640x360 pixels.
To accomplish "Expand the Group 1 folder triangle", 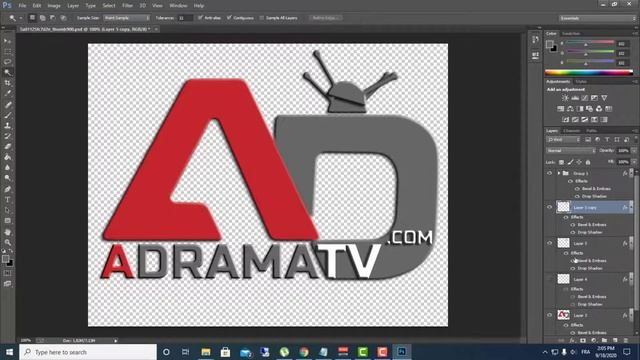I will click(559, 173).
